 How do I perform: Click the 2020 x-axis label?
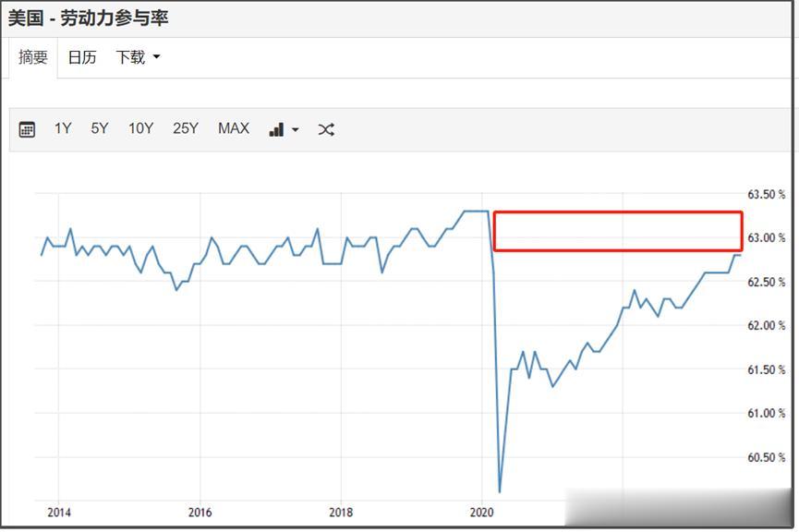[x=481, y=512]
